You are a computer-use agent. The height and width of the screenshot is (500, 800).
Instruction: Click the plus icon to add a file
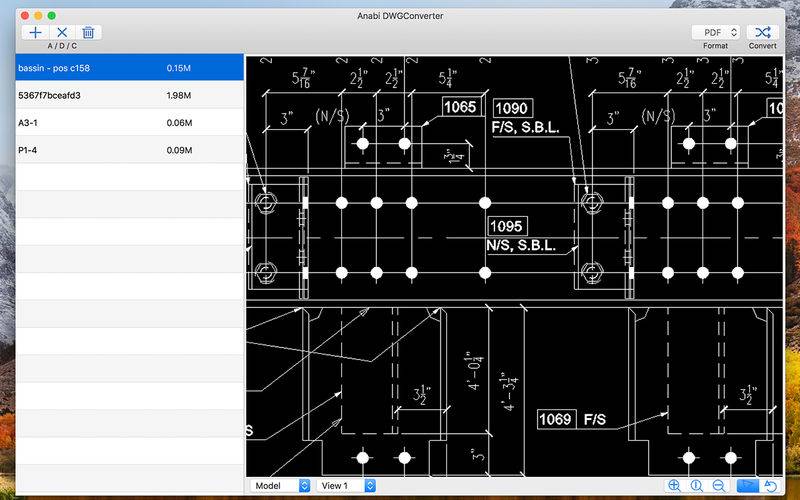[35, 33]
